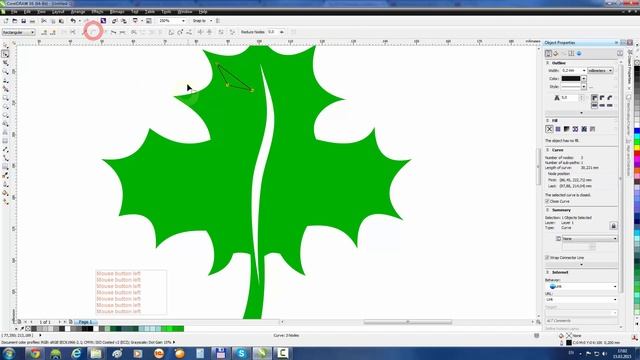Select the Pattern fill icon
Viewport: 640px width, 360px height.
click(575, 129)
